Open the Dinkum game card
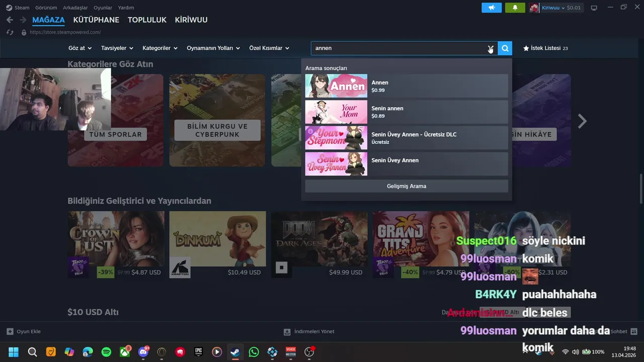 [x=217, y=245]
